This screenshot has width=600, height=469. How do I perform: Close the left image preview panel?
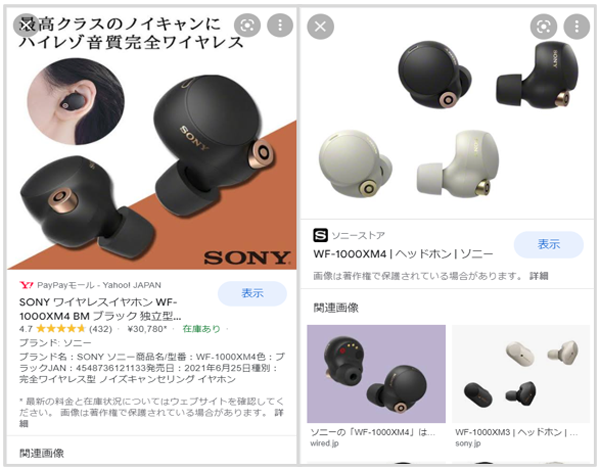click(26, 25)
